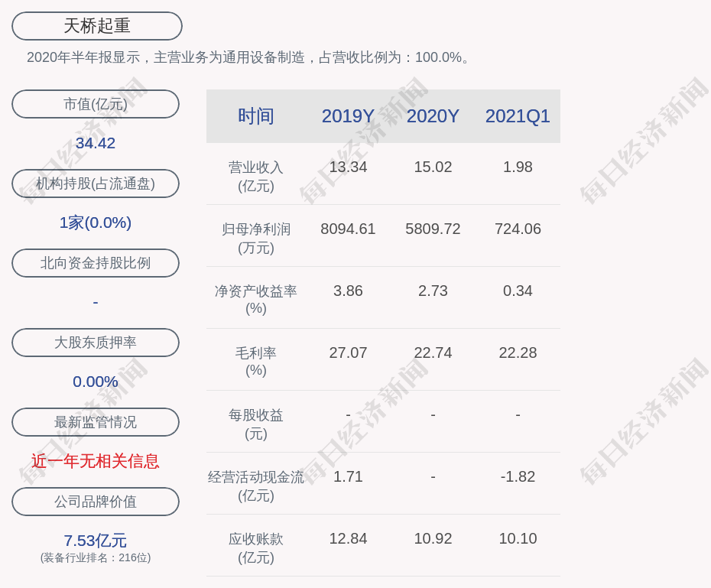The height and width of the screenshot is (588, 711).
Task: Click revenue value 13.34
Action: point(348,167)
